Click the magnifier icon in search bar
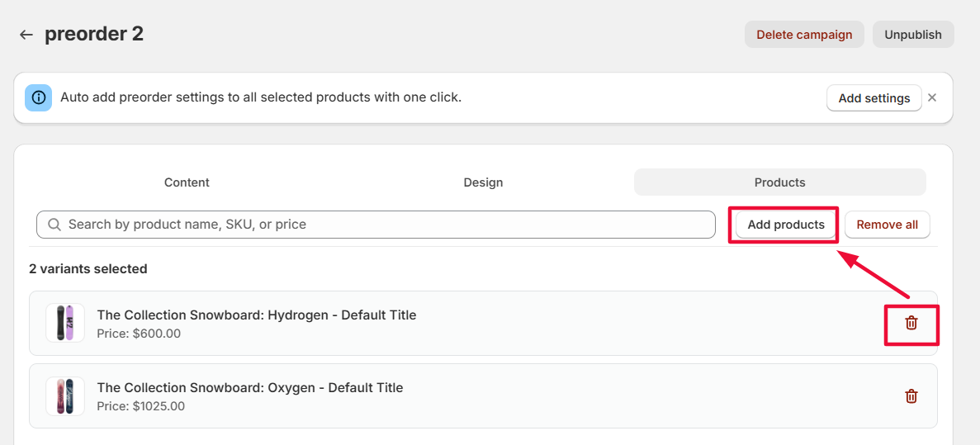The height and width of the screenshot is (445, 980). click(54, 225)
